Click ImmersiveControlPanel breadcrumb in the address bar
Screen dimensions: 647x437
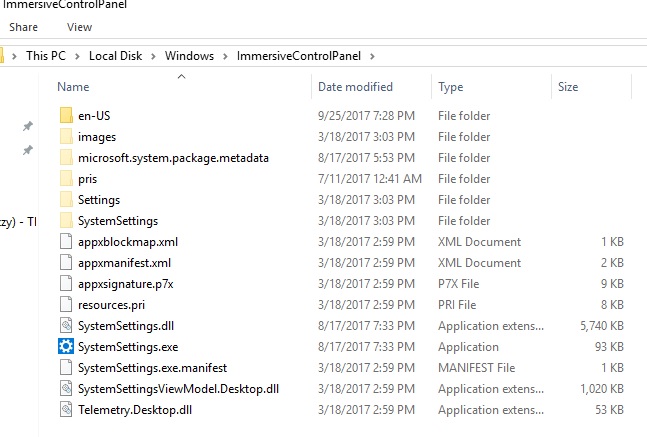tap(299, 56)
